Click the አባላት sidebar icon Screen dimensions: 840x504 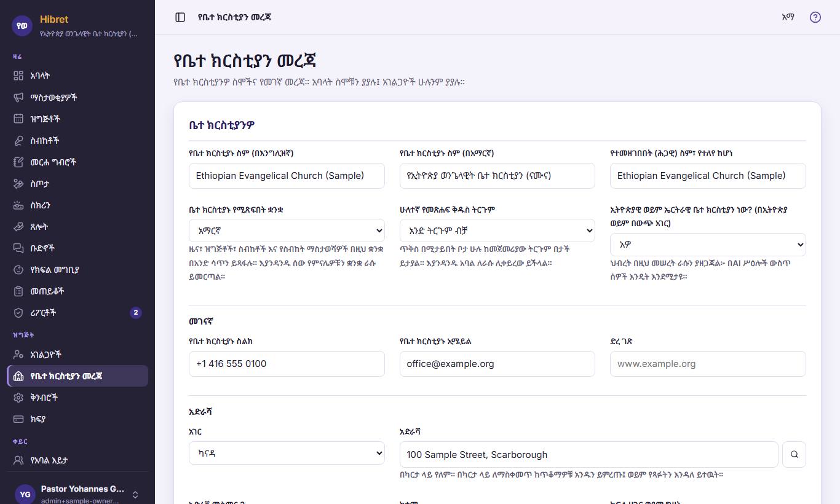18,76
